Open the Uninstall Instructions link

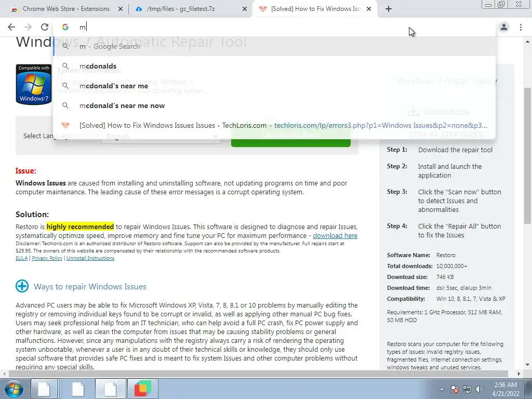click(90, 258)
